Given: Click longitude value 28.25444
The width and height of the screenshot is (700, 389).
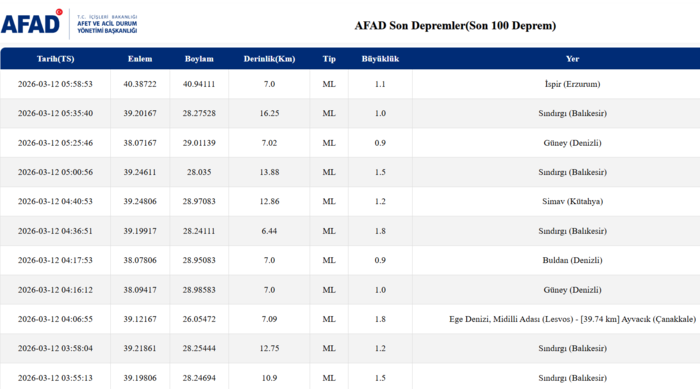Looking at the screenshot, I should (199, 348).
